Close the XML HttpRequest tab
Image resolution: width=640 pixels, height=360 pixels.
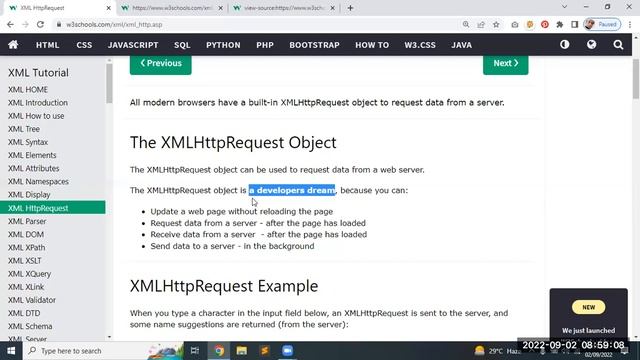point(109,8)
